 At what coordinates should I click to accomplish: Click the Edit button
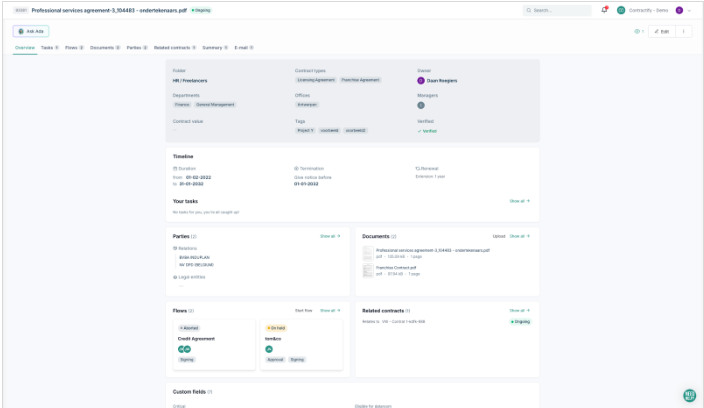pyautogui.click(x=660, y=31)
